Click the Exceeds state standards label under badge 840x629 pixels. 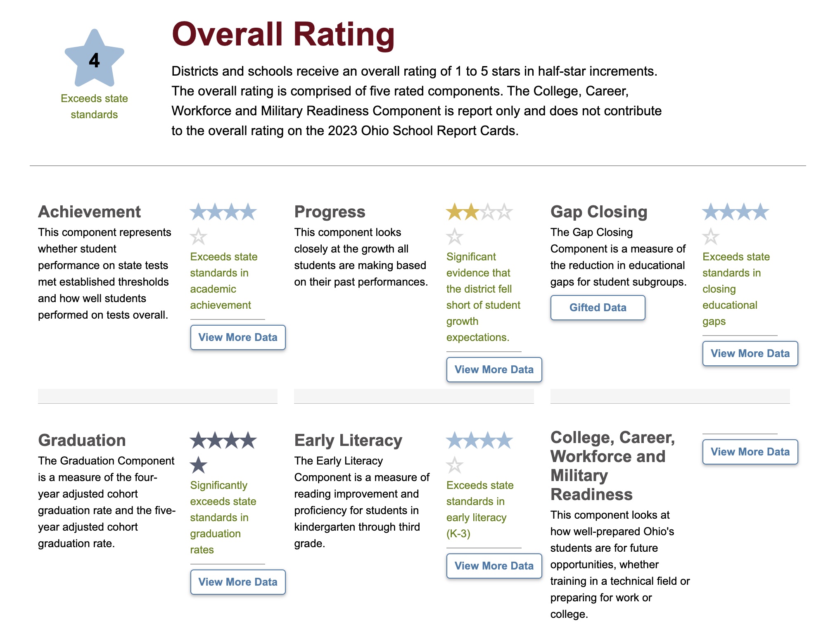point(94,106)
